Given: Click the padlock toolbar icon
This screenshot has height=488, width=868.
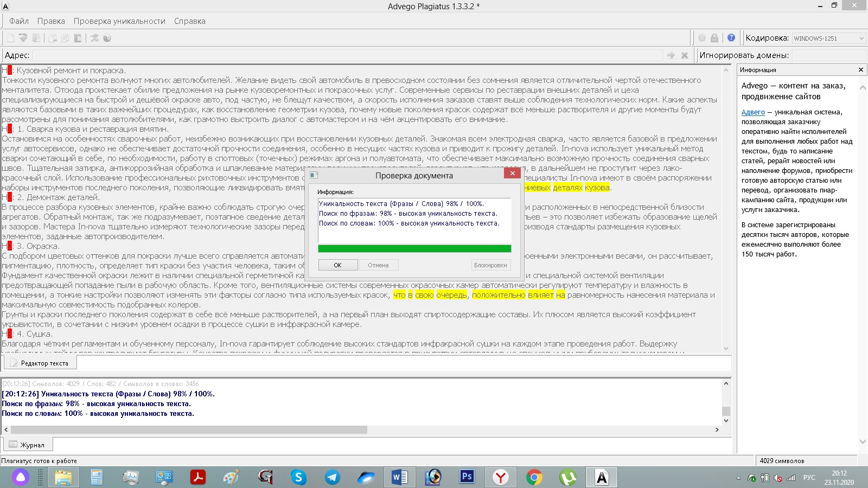Looking at the screenshot, I should [714, 38].
